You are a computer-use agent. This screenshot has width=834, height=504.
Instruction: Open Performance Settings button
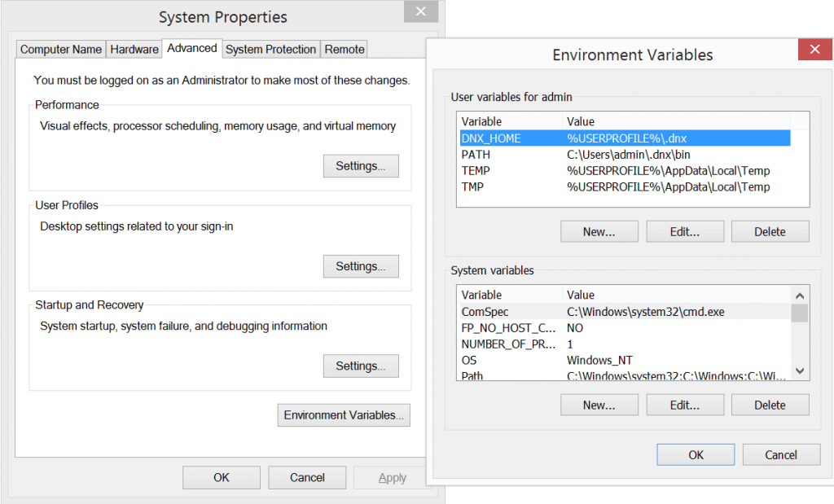pyautogui.click(x=361, y=166)
